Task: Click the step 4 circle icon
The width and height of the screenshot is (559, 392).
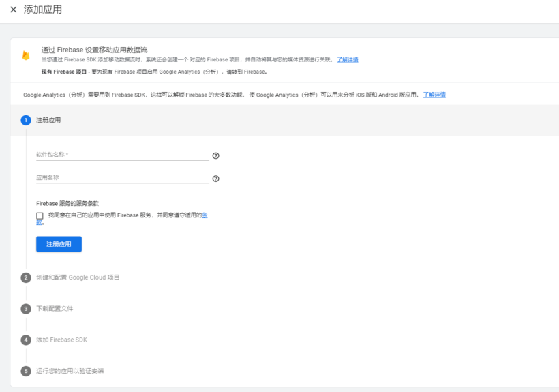Action: [26, 340]
